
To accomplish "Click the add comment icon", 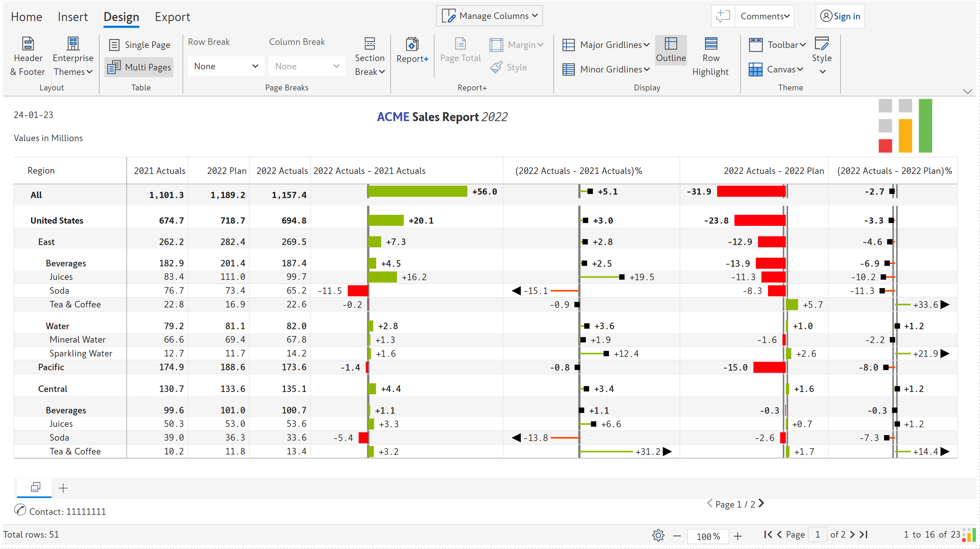I will (x=723, y=16).
